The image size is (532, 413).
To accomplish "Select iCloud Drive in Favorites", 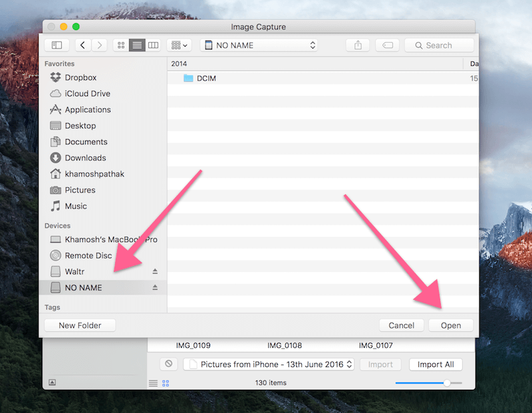I will 87,94.
